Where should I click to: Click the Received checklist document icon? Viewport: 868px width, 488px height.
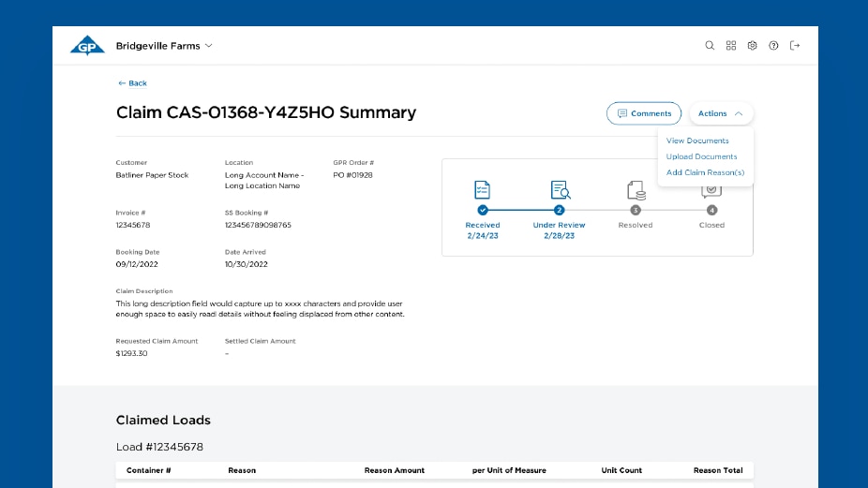pos(482,190)
